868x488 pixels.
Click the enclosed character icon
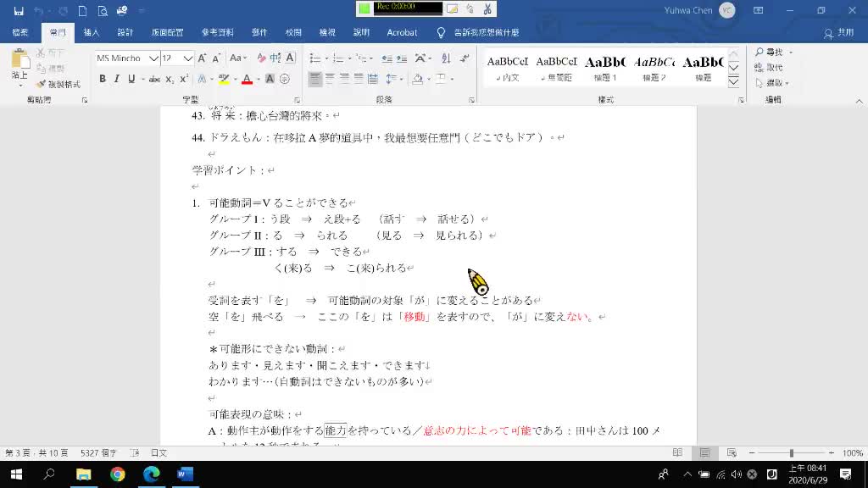tap(285, 79)
